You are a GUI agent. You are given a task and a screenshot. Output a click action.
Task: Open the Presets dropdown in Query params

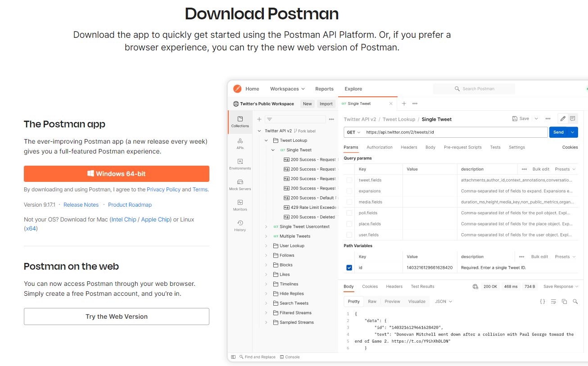click(x=565, y=169)
